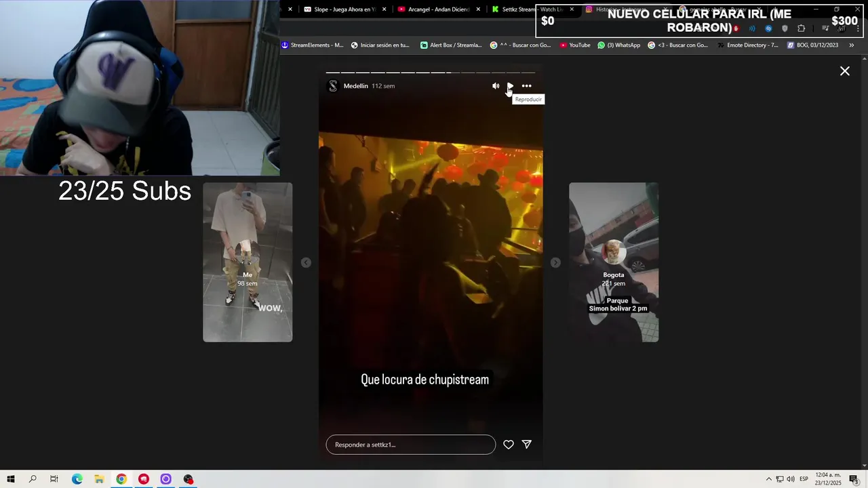Open Chrome extensions puzzle icon

tap(801, 28)
